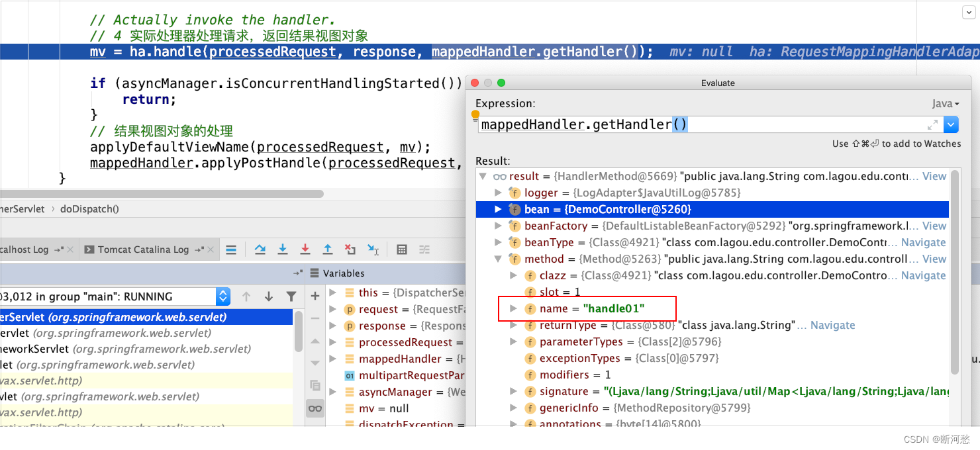Click Navigate beside the beanType field

pos(923,242)
